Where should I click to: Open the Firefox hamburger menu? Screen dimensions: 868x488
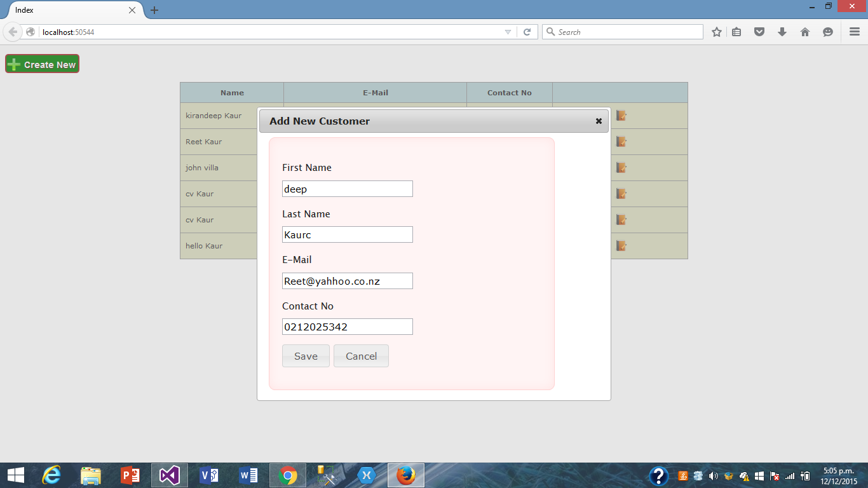(x=855, y=32)
